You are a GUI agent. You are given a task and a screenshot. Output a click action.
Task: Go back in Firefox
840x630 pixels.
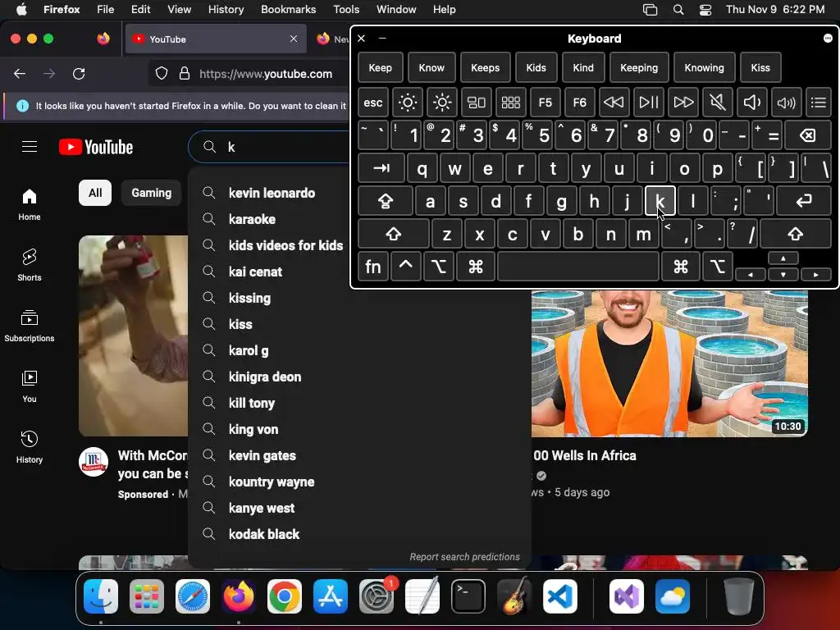(x=20, y=74)
